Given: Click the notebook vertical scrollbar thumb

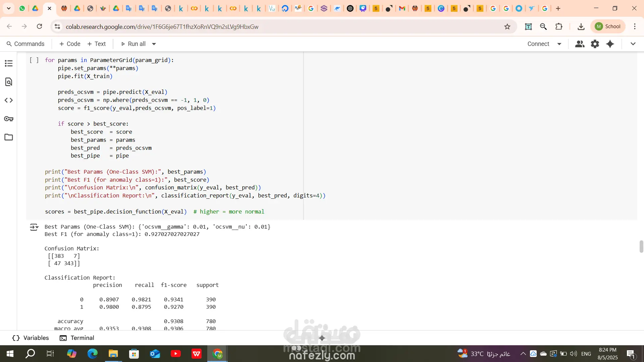Looking at the screenshot, I should coord(641,246).
